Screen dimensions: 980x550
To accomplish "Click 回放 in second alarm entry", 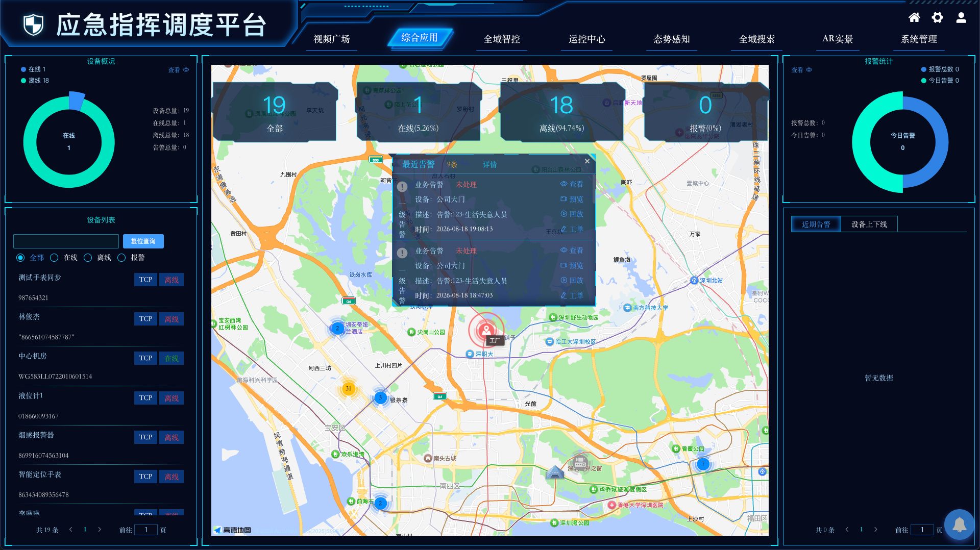I will tap(572, 281).
